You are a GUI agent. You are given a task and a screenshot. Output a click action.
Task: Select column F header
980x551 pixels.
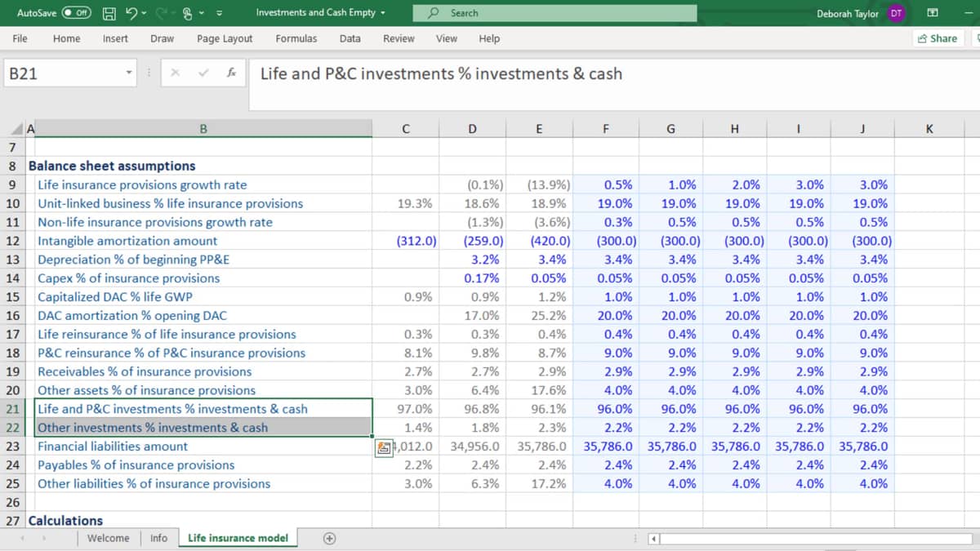click(605, 128)
